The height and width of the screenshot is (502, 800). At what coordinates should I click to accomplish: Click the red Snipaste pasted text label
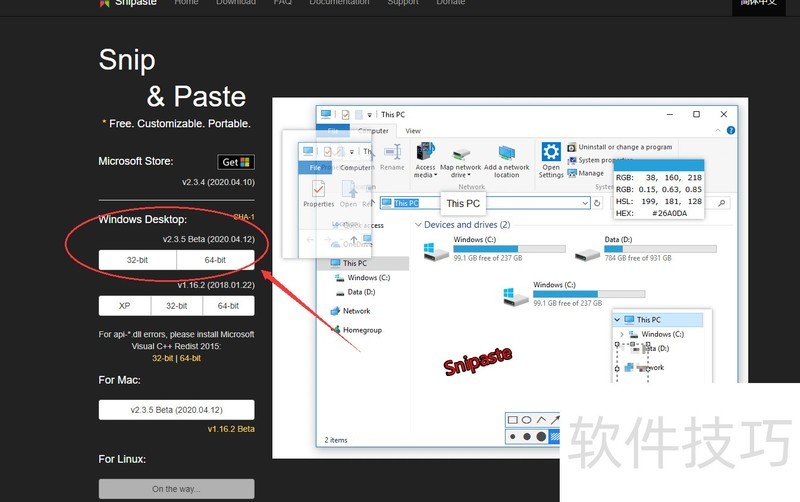[478, 360]
